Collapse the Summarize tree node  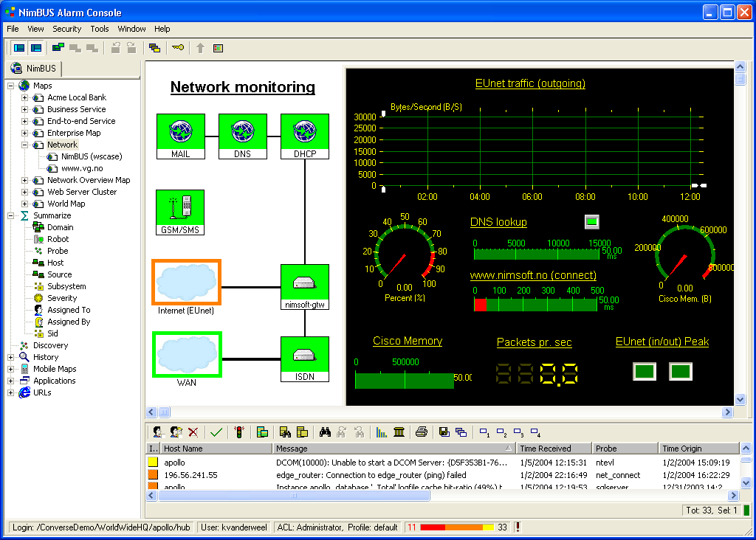point(10,216)
